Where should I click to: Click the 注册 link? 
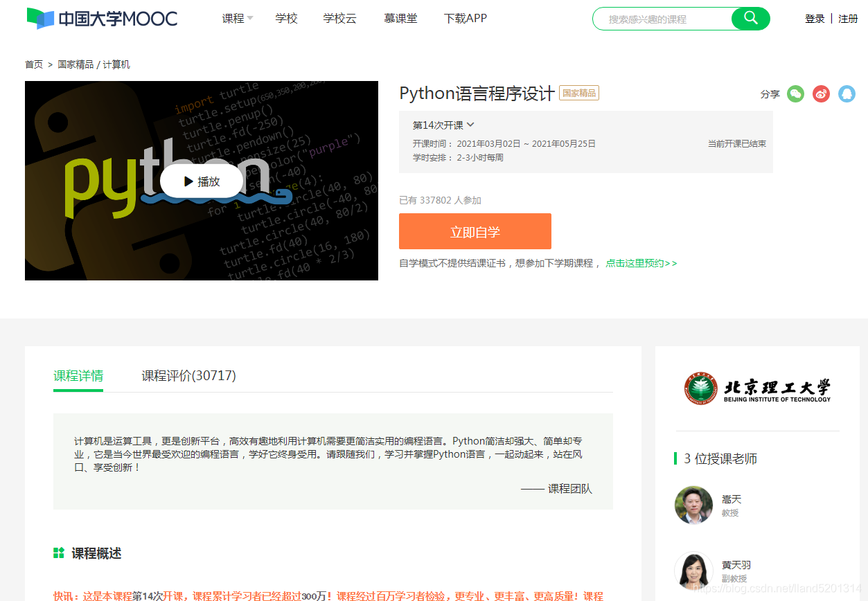pos(848,19)
